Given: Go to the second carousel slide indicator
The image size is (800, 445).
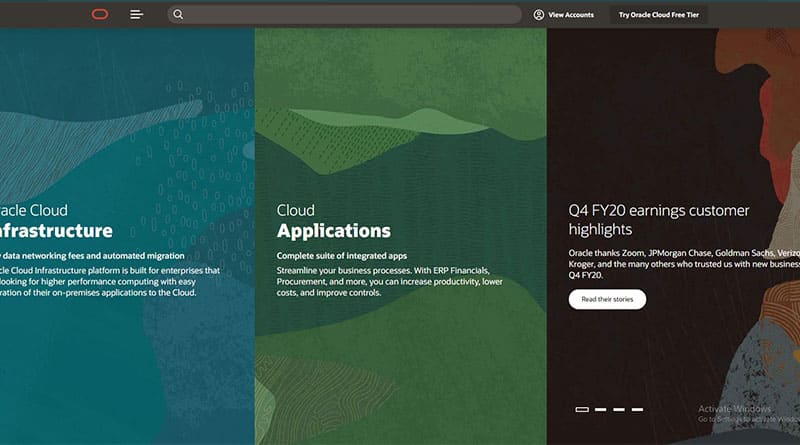Looking at the screenshot, I should 601,409.
